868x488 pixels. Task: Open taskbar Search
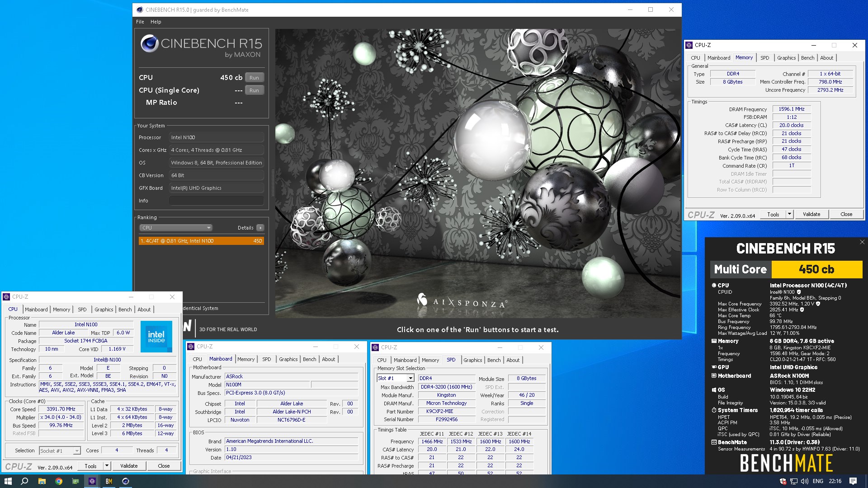click(x=24, y=481)
